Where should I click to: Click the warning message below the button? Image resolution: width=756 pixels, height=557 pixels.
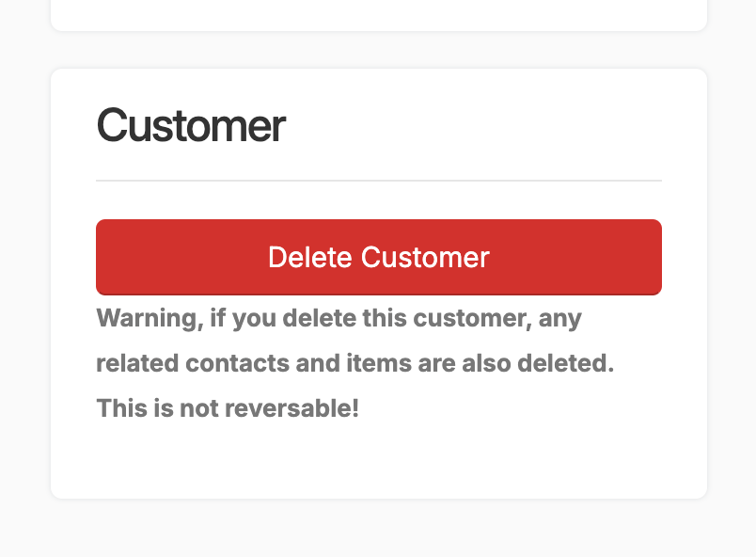(x=354, y=362)
